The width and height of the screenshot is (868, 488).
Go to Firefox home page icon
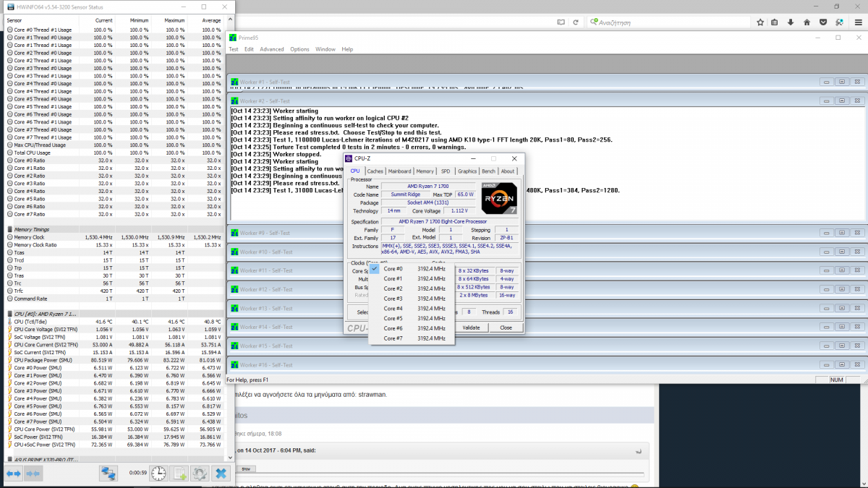(808, 22)
